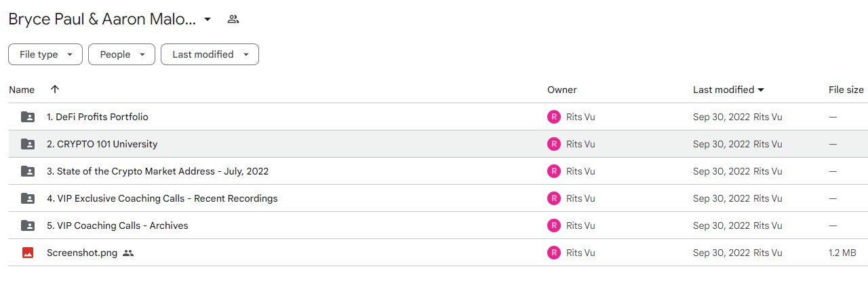Screen dimensions: 868x290
Task: Open the Last modified filter chip
Action: tap(210, 54)
